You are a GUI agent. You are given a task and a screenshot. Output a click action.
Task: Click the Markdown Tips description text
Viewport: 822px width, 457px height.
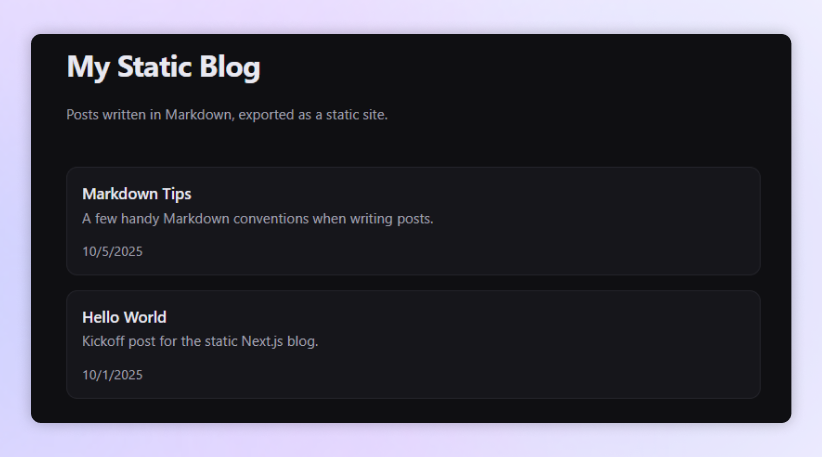pos(257,218)
